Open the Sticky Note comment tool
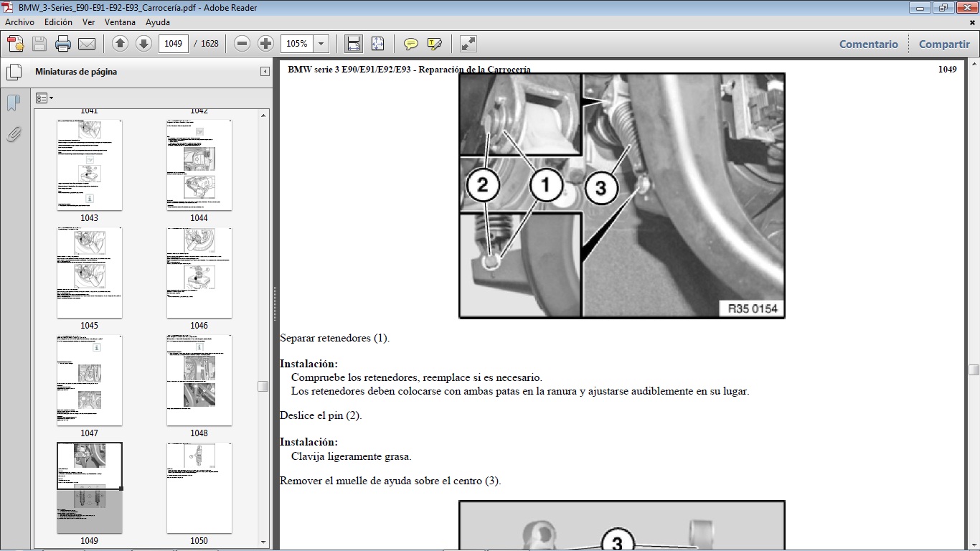This screenshot has height=551, width=980. click(x=411, y=44)
